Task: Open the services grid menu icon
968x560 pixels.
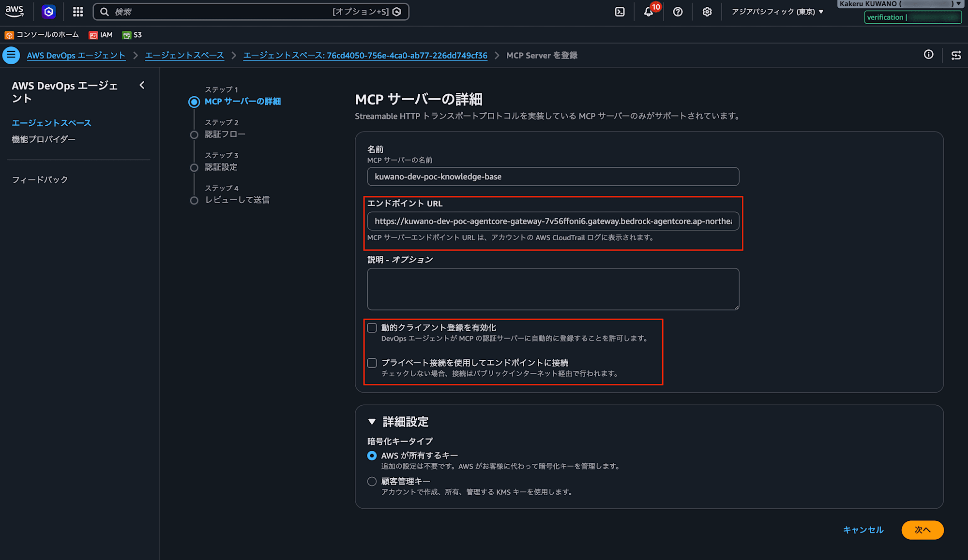Action: coord(78,12)
